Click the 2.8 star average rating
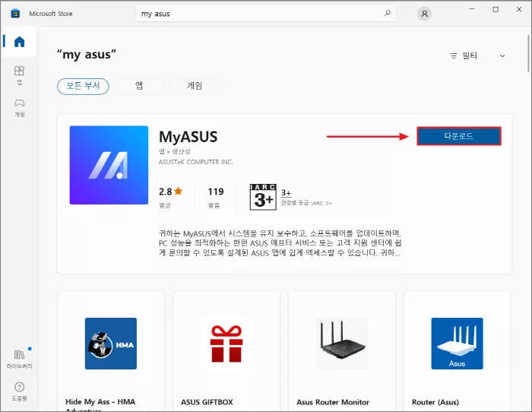Viewport: 532px width, 412px height. pos(171,192)
